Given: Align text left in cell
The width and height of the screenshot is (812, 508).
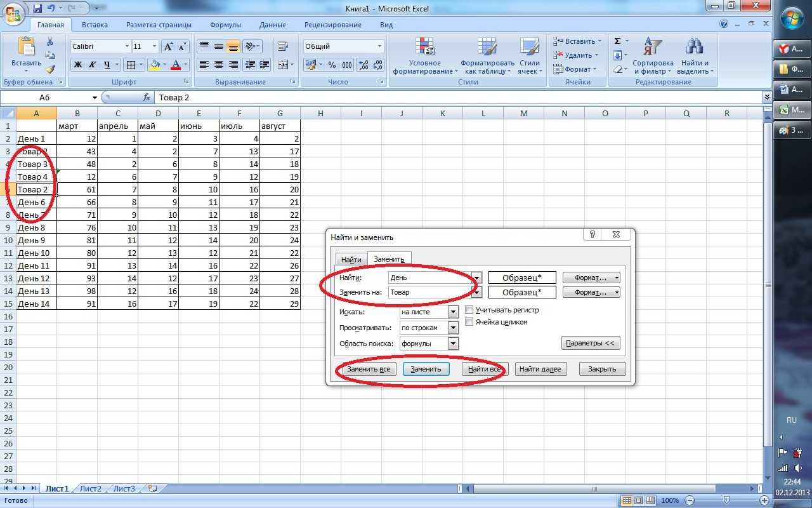Looking at the screenshot, I should click(204, 65).
